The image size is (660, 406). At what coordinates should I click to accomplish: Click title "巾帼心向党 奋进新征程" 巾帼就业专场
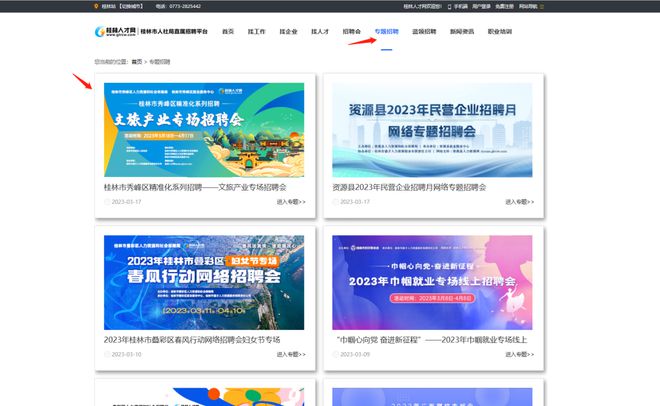point(432,340)
